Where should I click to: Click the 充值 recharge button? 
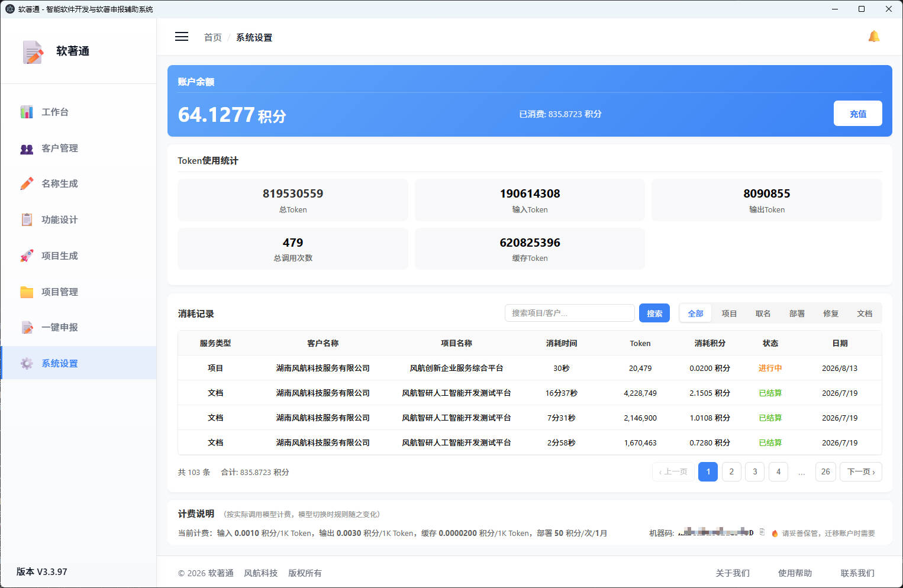(857, 114)
